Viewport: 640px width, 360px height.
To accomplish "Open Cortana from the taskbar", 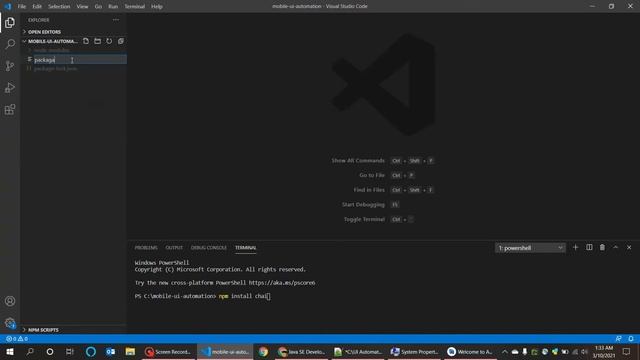I will pos(50,351).
